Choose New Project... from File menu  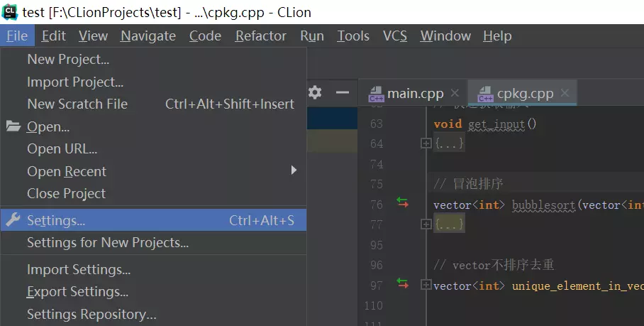click(x=153, y=60)
